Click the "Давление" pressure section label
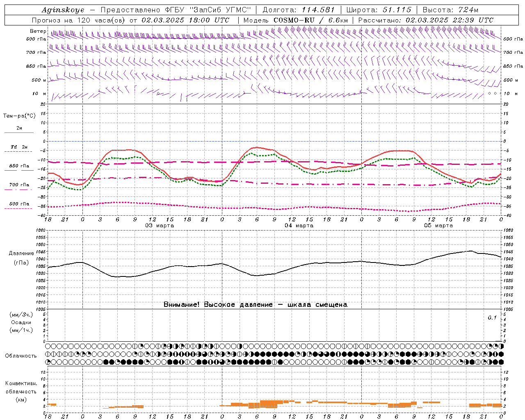Image resolution: width=525 pixels, height=420 pixels. (x=21, y=253)
